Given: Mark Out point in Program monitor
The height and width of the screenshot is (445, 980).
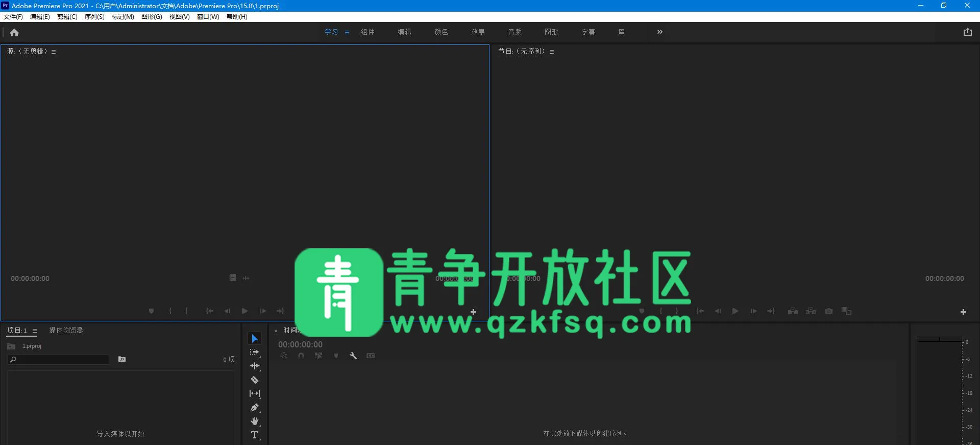Looking at the screenshot, I should 677,311.
